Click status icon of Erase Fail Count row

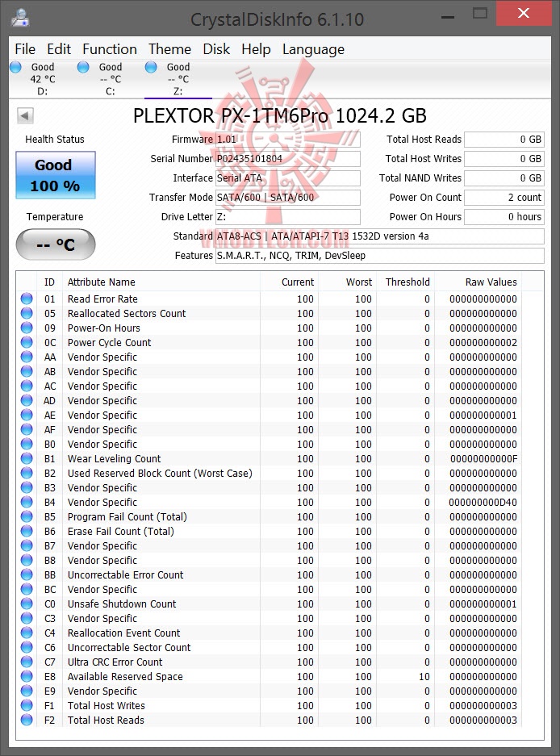pyautogui.click(x=27, y=532)
